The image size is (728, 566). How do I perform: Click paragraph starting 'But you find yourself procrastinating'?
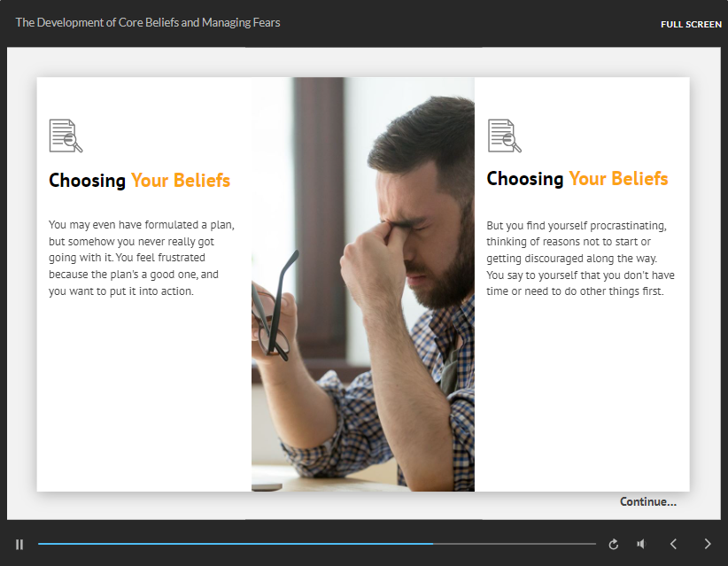click(580, 259)
